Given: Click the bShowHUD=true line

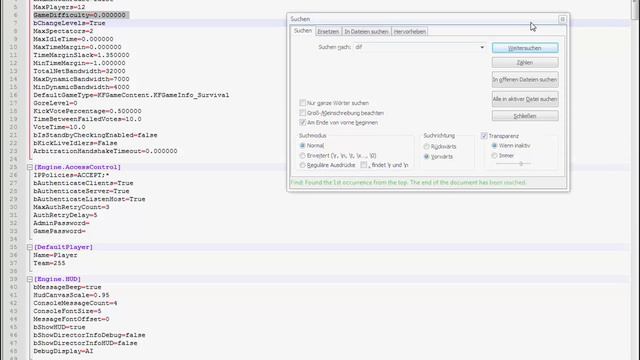Looking at the screenshot, I should (60, 327).
